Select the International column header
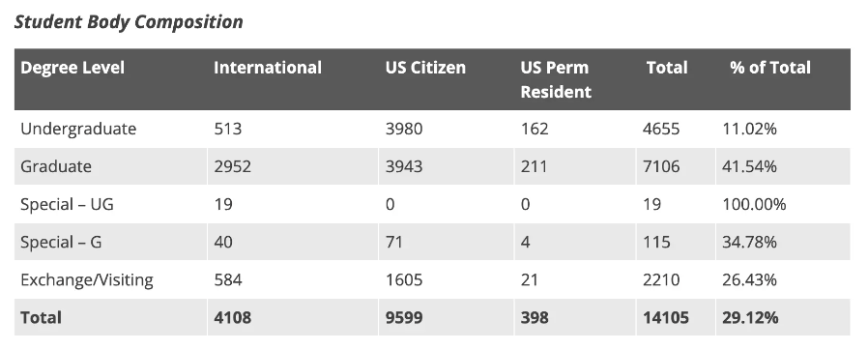Screen dimensions: 868x350 click(x=268, y=68)
